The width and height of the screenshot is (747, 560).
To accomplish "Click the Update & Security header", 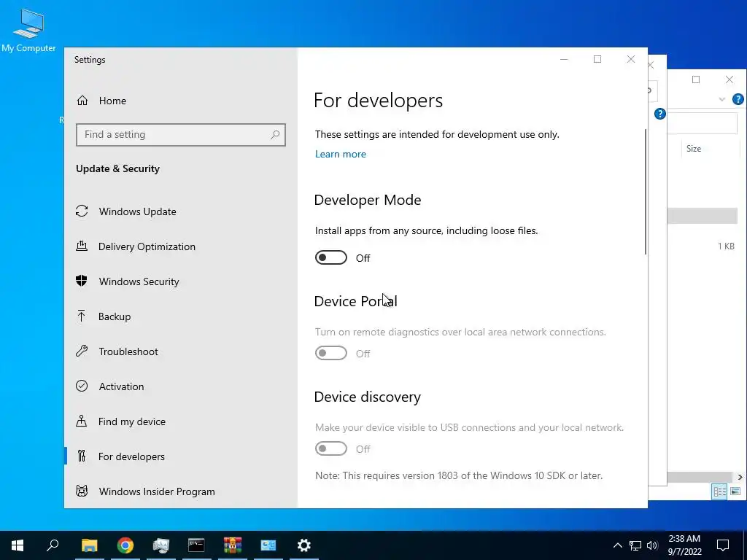I will 117,169.
